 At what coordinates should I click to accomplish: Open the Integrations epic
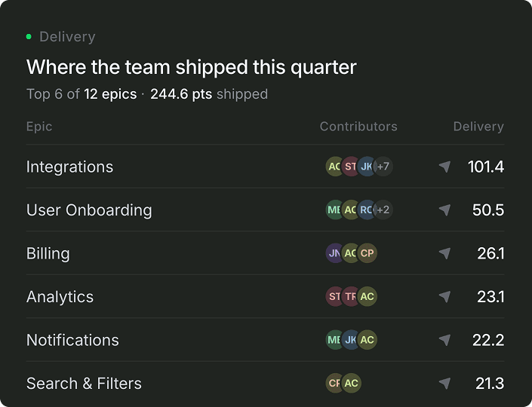point(69,167)
